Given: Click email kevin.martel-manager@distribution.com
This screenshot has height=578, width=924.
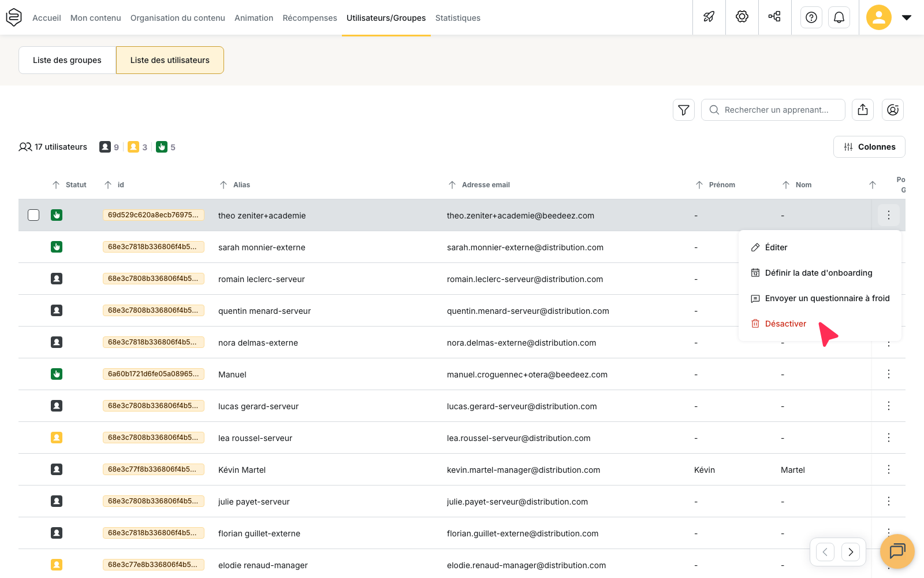Looking at the screenshot, I should click(524, 470).
